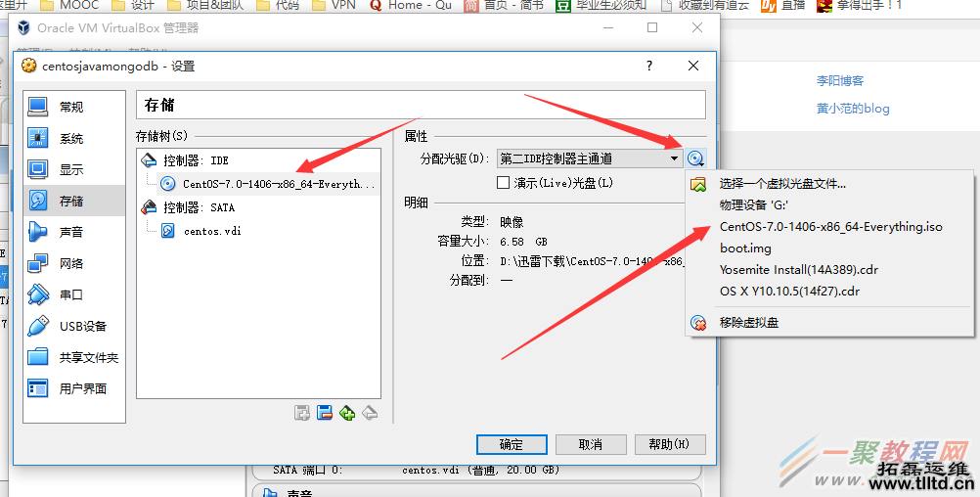Open the 声音 (Audio) settings page
The width and height of the screenshot is (980, 497).
point(73,232)
